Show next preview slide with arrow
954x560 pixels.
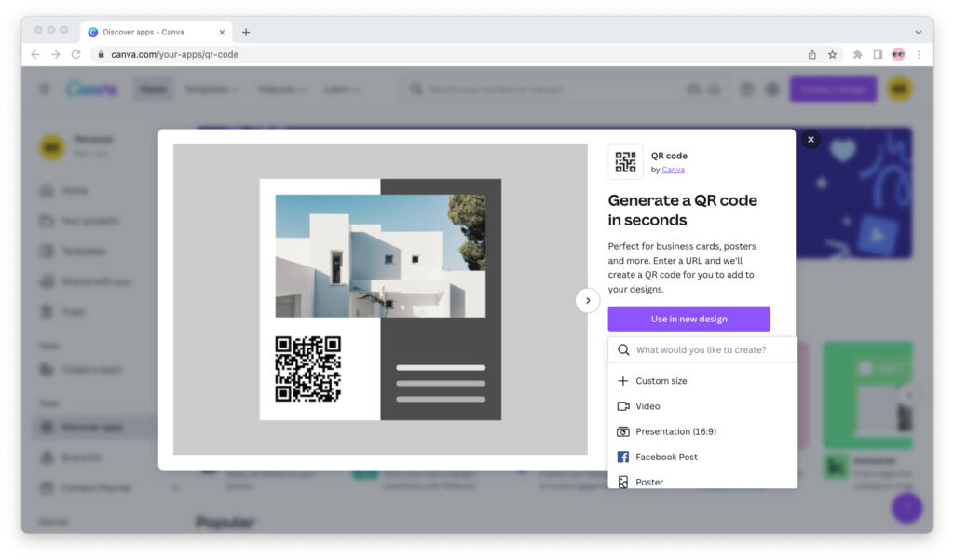[588, 300]
